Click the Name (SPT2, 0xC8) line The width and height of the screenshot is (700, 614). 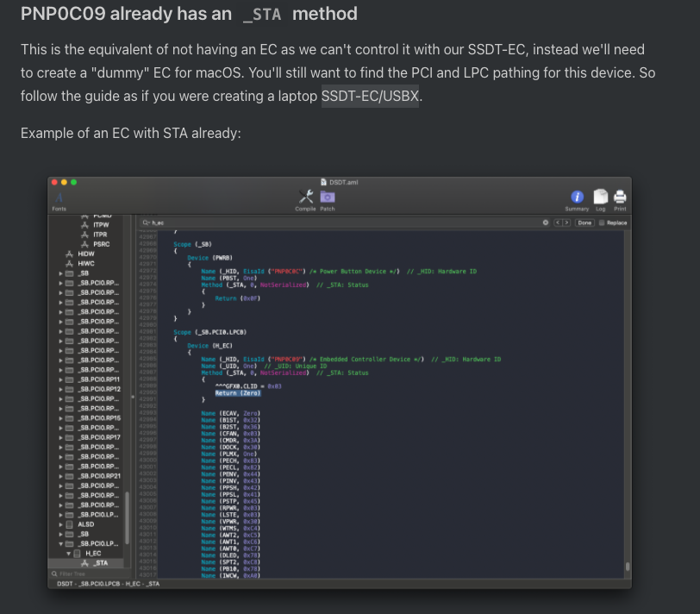point(230,561)
